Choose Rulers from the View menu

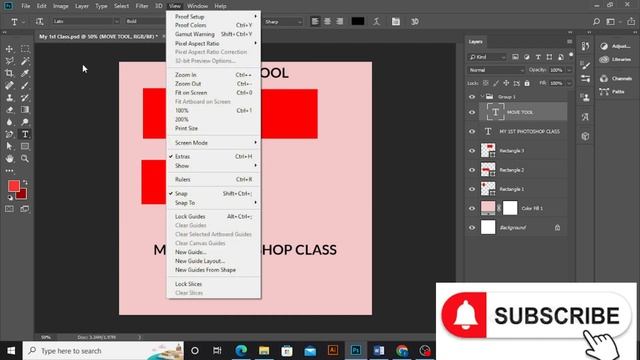pyautogui.click(x=213, y=180)
